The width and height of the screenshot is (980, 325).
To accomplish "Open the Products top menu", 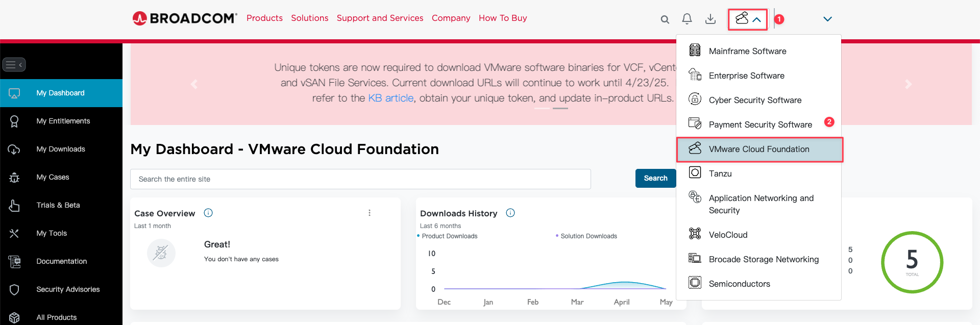I will (x=264, y=18).
